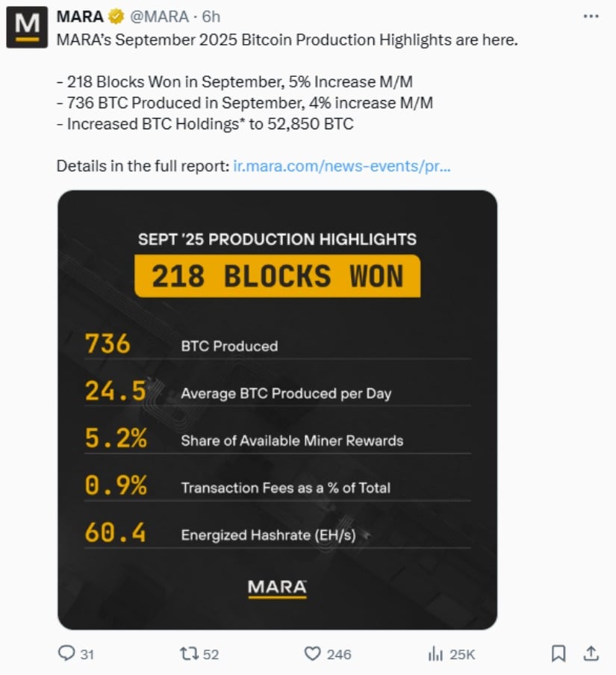The width and height of the screenshot is (616, 675).
Task: Open the 6h timestamp link
Action: pos(211,16)
